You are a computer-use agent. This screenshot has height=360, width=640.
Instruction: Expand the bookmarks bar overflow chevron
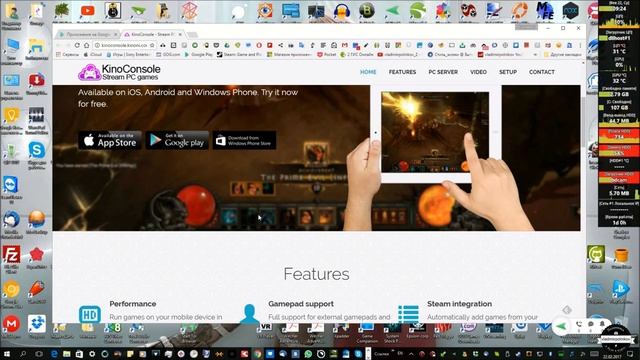point(536,54)
